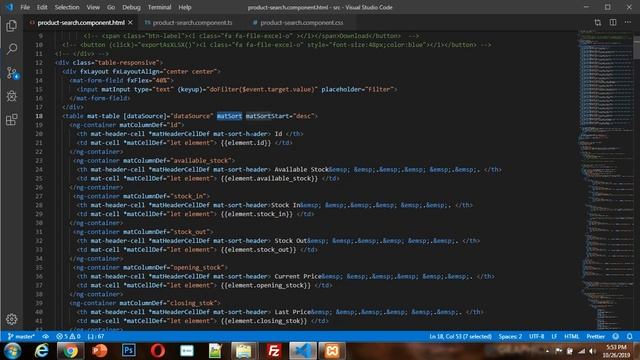
Task: Click the 'Available Stock' header text
Action: click(301, 169)
